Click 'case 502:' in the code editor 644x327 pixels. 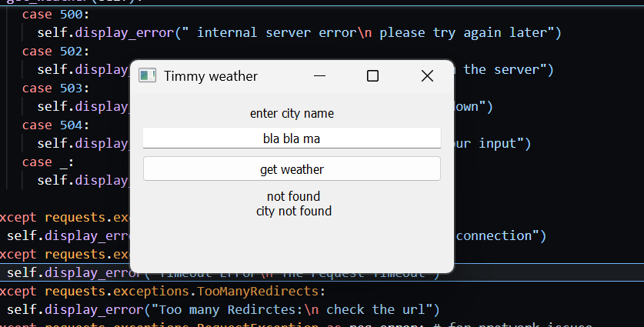tap(55, 52)
